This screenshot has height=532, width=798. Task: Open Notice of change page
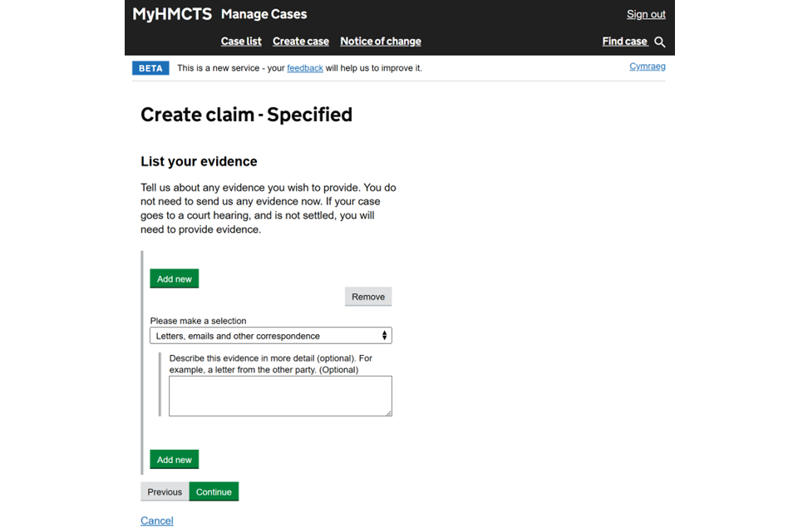[380, 42]
